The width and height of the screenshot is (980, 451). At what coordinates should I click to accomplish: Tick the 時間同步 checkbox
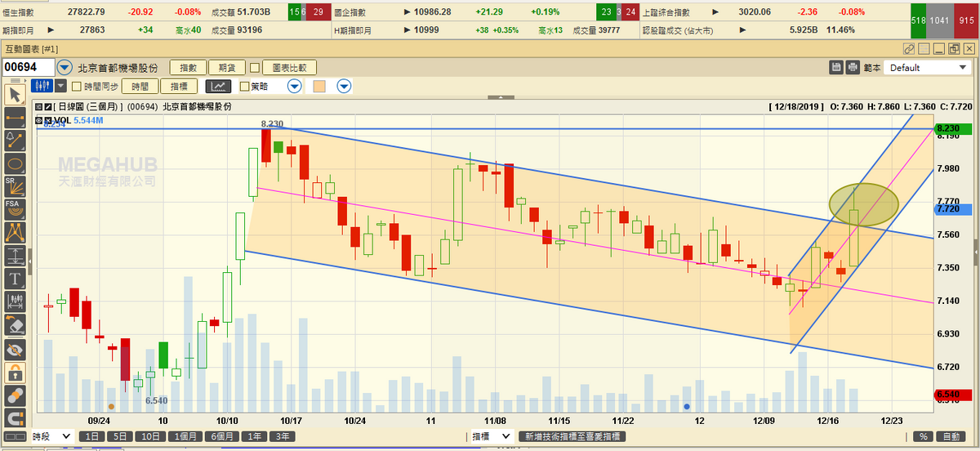point(77,86)
